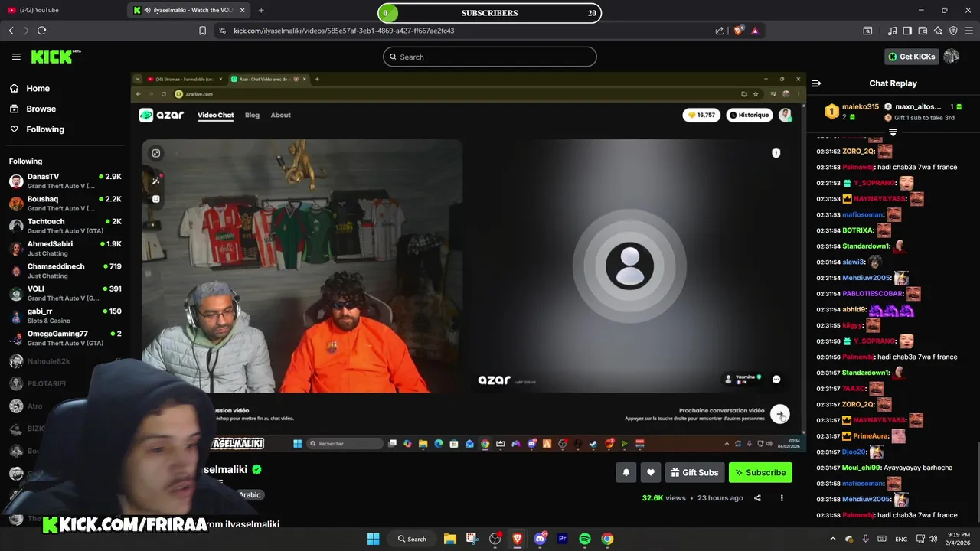Image resolution: width=980 pixels, height=551 pixels.
Task: Go to Home in Kick sidebar
Action: (38, 88)
